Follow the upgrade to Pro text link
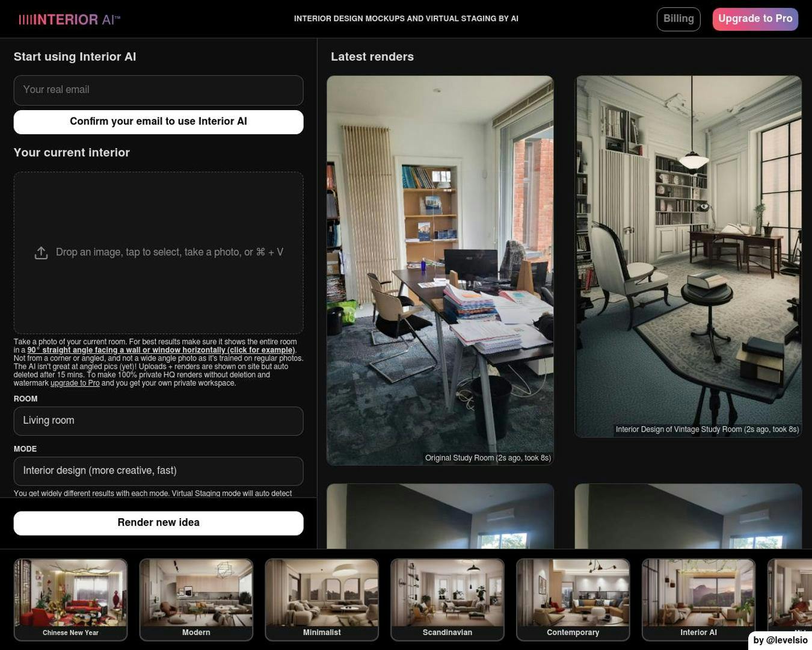 (75, 383)
